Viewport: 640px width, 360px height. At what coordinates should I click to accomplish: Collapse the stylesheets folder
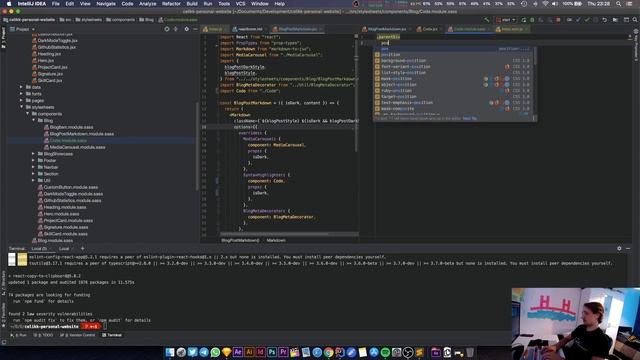21,107
